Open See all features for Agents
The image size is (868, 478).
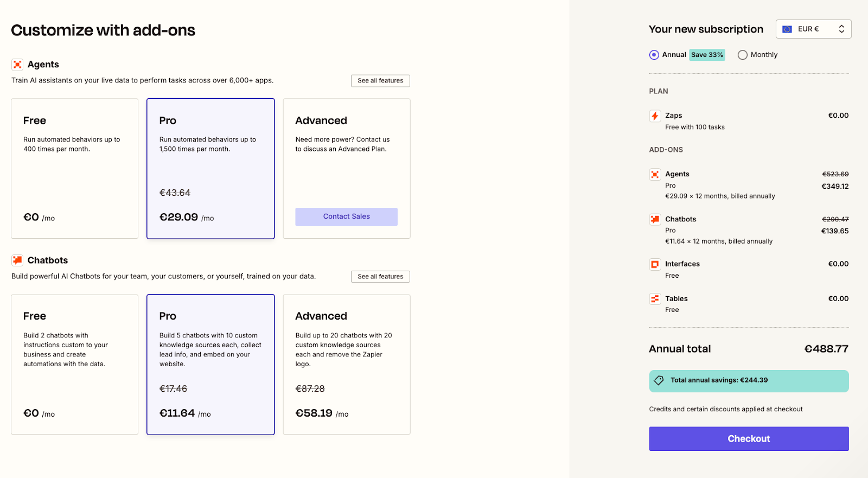coord(380,81)
